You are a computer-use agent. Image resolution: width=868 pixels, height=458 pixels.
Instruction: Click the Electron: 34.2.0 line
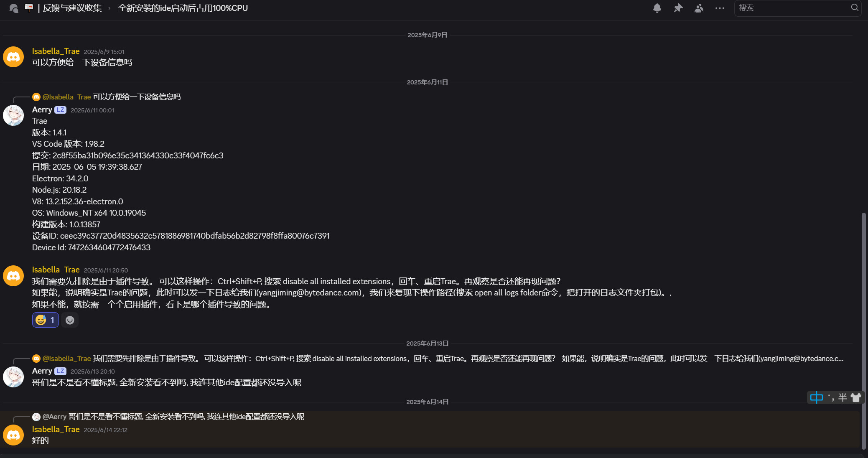click(x=60, y=178)
